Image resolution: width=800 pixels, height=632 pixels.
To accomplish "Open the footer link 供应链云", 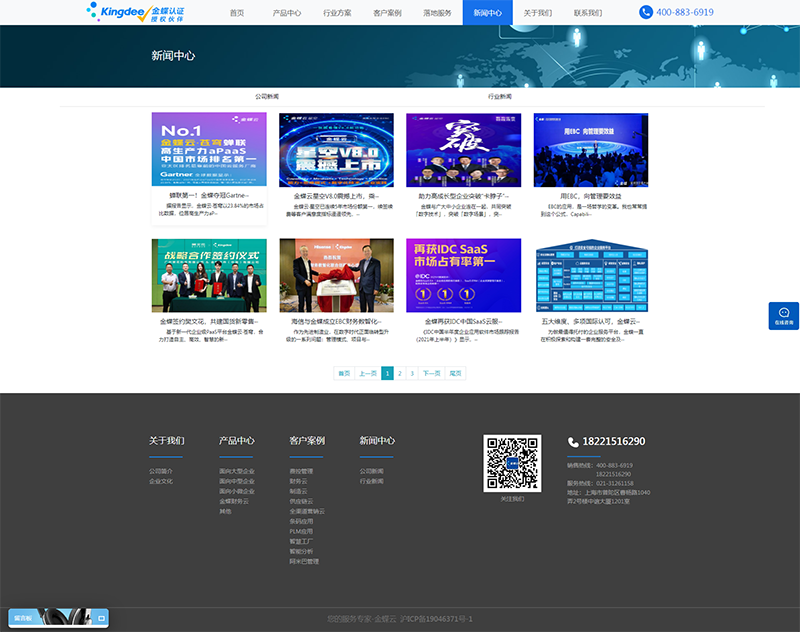I will [301, 501].
